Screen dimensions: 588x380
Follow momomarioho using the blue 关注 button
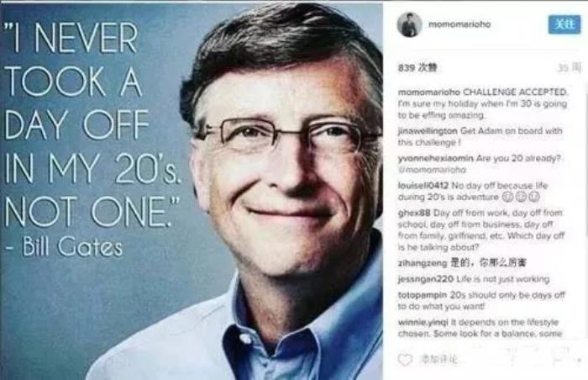pos(564,24)
